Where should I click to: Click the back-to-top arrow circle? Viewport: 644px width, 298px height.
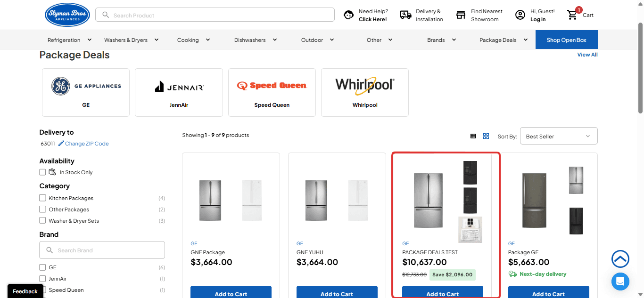click(620, 258)
